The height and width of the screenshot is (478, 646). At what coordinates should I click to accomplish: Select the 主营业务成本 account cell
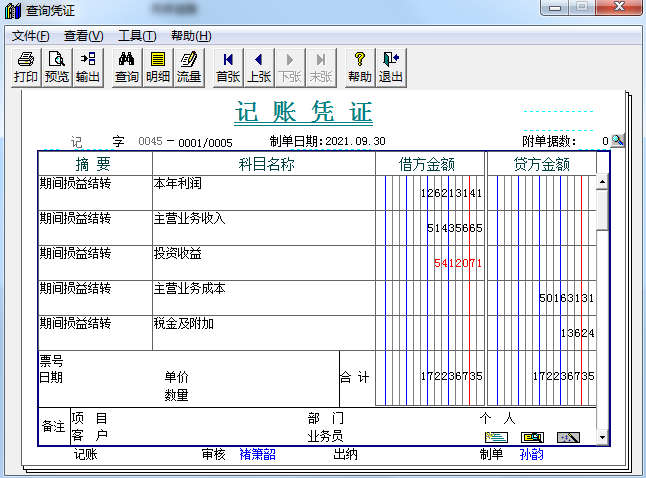click(264, 298)
